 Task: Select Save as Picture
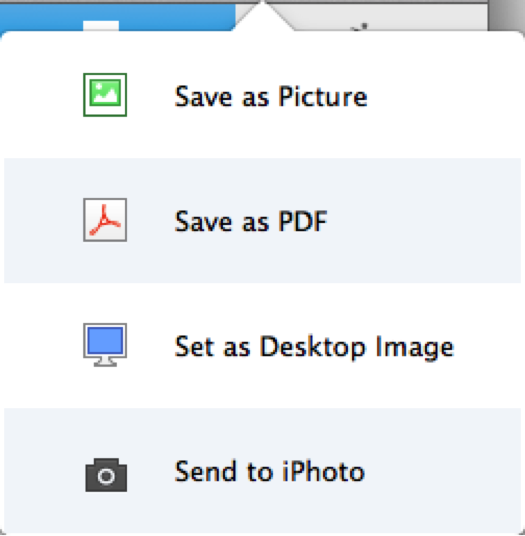[262, 95]
